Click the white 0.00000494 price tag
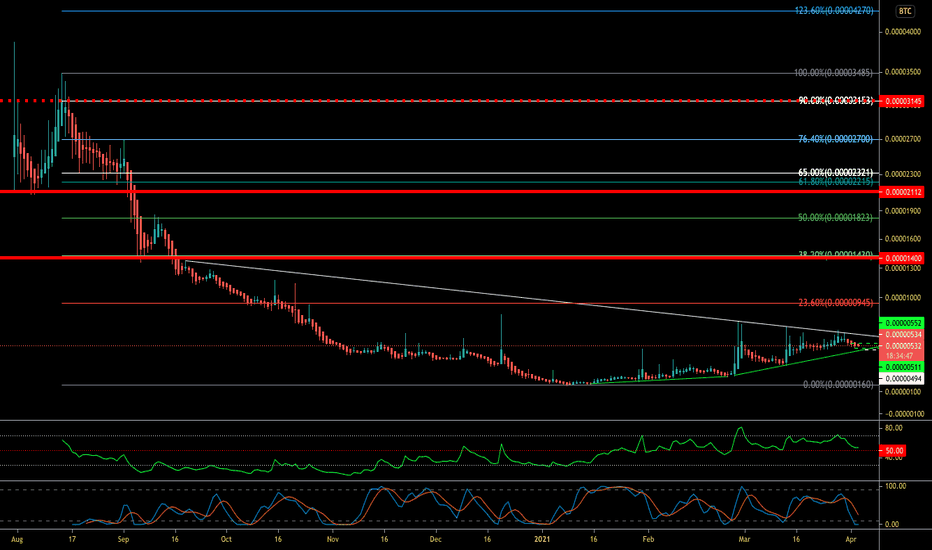Screen dimensions: 932x550 [x=903, y=379]
